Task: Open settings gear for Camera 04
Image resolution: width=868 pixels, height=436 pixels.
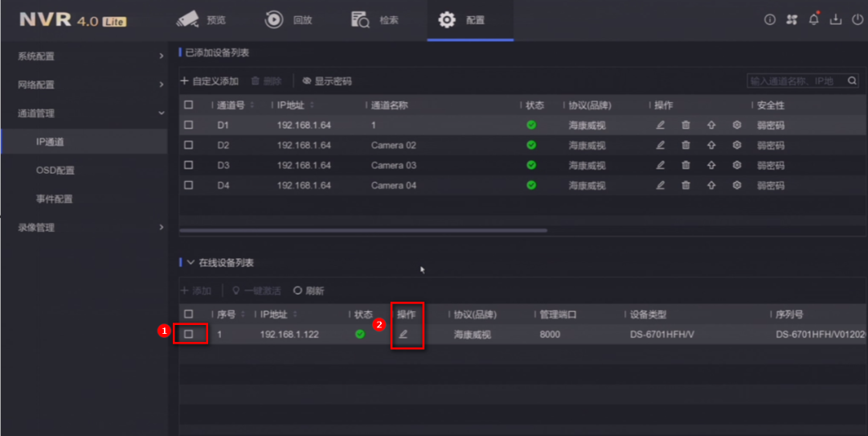Action: point(737,185)
